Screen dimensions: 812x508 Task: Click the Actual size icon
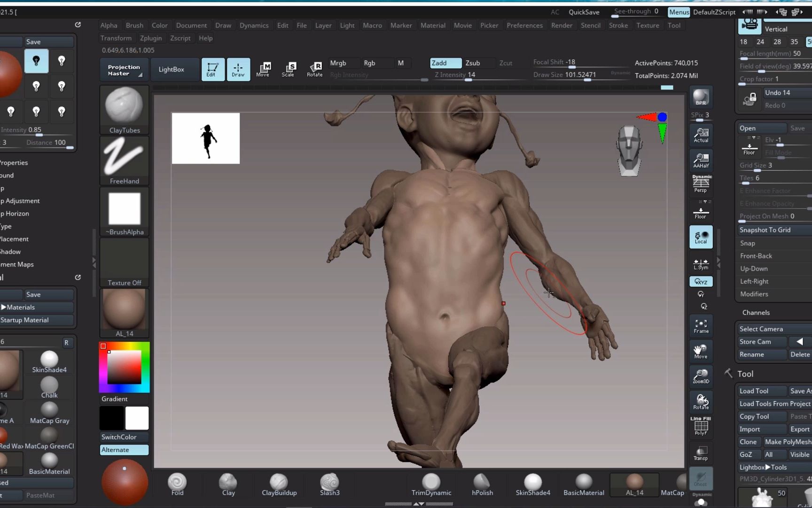coord(701,135)
